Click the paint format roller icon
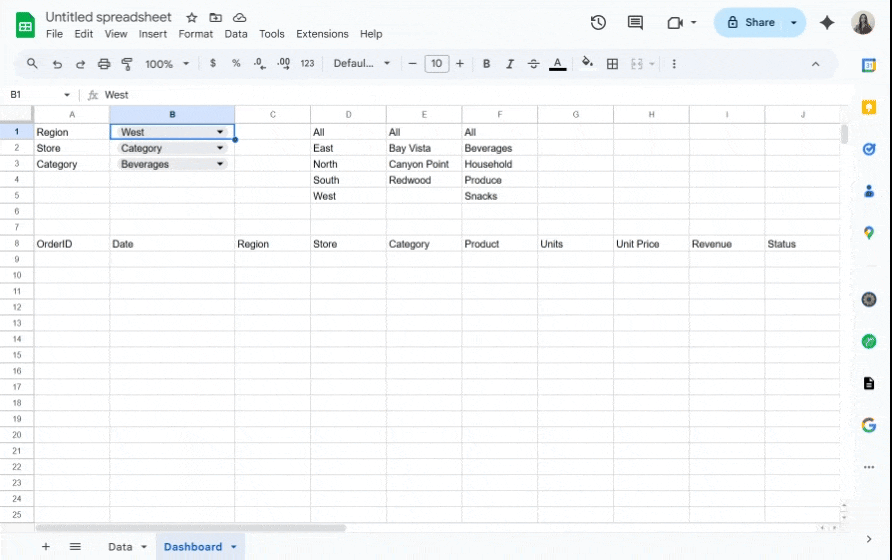This screenshot has height=560, width=892. coord(127,64)
